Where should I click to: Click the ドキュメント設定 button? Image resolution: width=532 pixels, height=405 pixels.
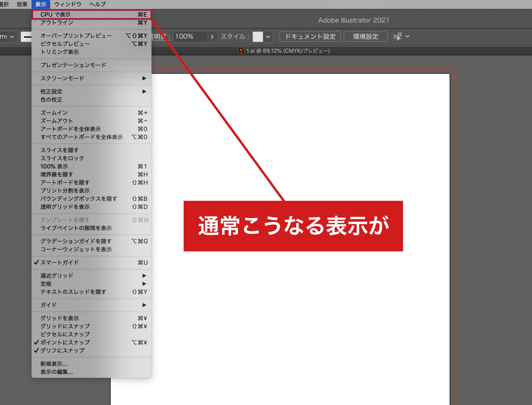pos(310,36)
